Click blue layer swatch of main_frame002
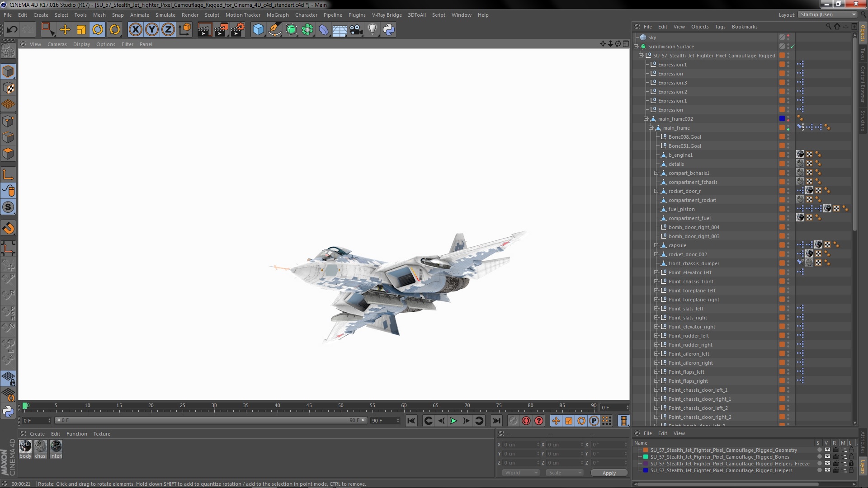Image resolution: width=868 pixels, height=488 pixels. click(782, 119)
